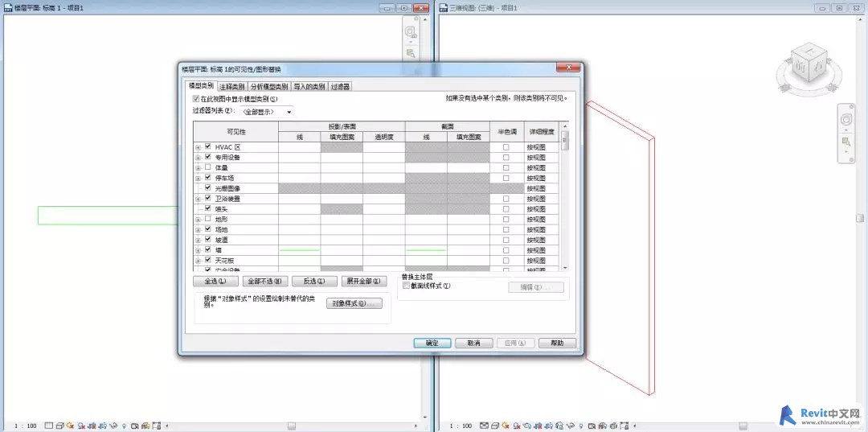868x432 pixels.
Task: Open Rendering dialog icon in 3D view bar
Action: [x=527, y=426]
